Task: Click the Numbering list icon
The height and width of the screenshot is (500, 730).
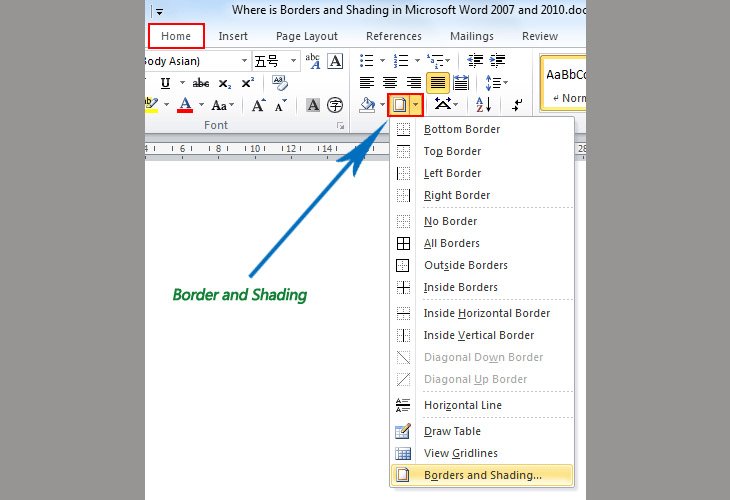Action: [x=401, y=61]
